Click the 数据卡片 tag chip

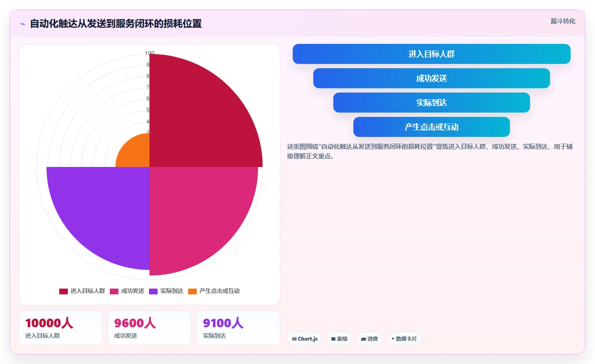point(404,339)
